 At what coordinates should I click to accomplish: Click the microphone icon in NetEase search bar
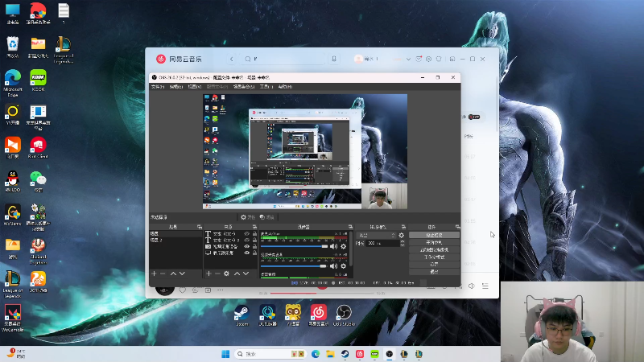335,59
